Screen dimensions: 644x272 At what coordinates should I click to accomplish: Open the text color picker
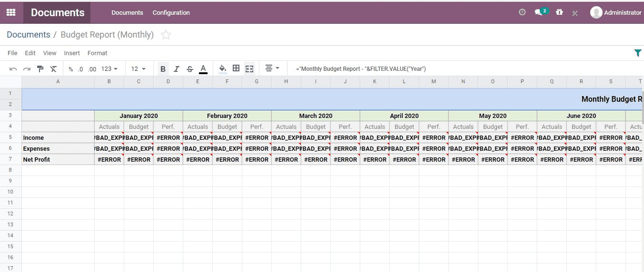[x=203, y=69]
